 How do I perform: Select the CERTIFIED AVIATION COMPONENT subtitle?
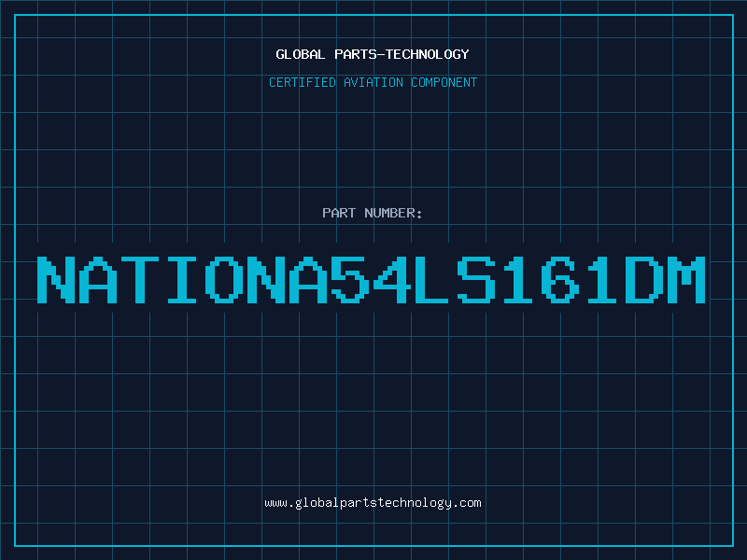click(x=373, y=82)
